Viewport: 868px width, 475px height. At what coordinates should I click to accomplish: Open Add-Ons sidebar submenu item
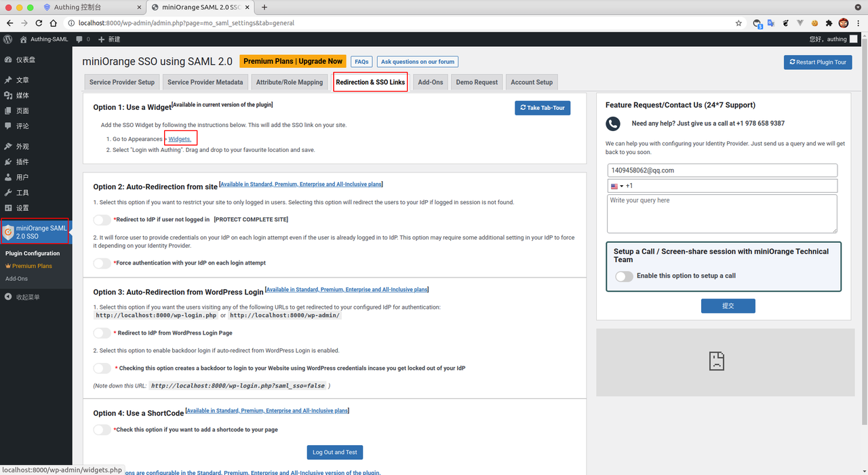(17, 279)
